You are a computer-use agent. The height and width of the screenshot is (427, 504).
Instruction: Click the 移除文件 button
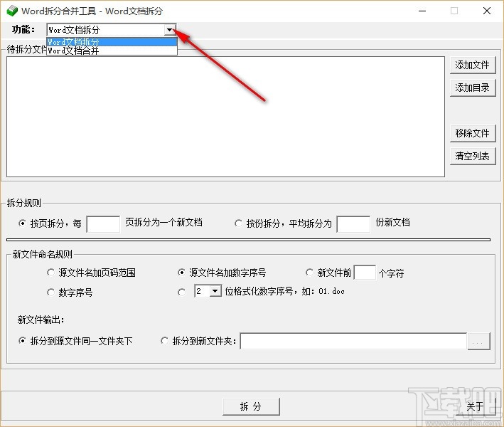point(473,133)
